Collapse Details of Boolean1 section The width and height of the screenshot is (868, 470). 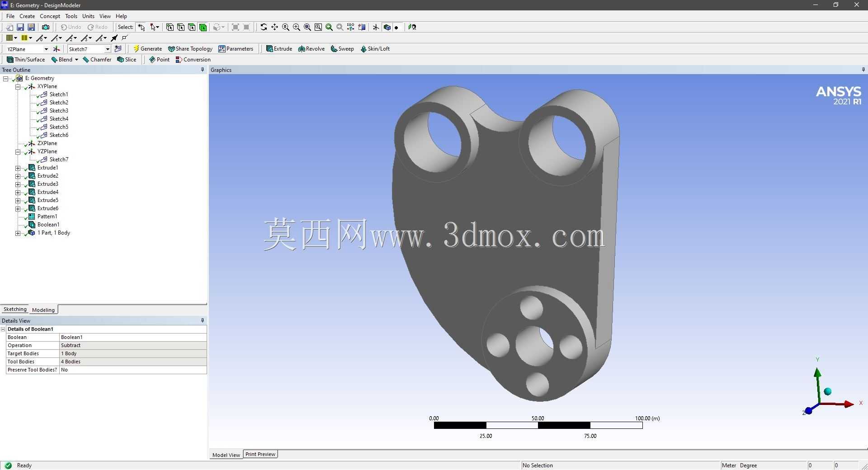tap(3, 329)
